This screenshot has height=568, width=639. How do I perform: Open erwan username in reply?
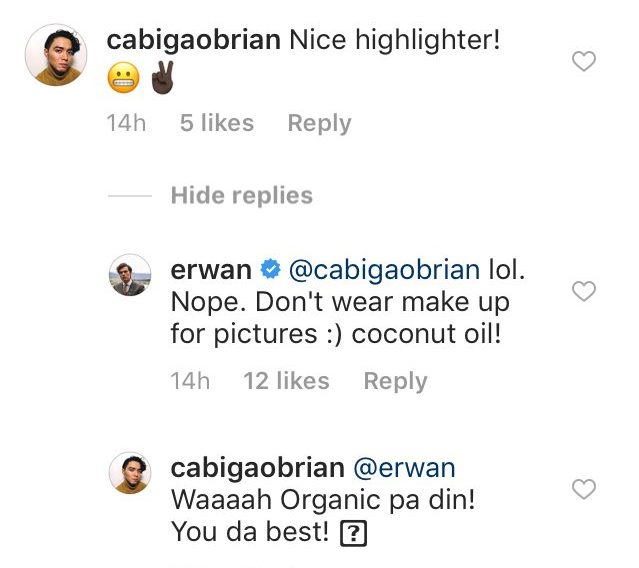click(211, 270)
